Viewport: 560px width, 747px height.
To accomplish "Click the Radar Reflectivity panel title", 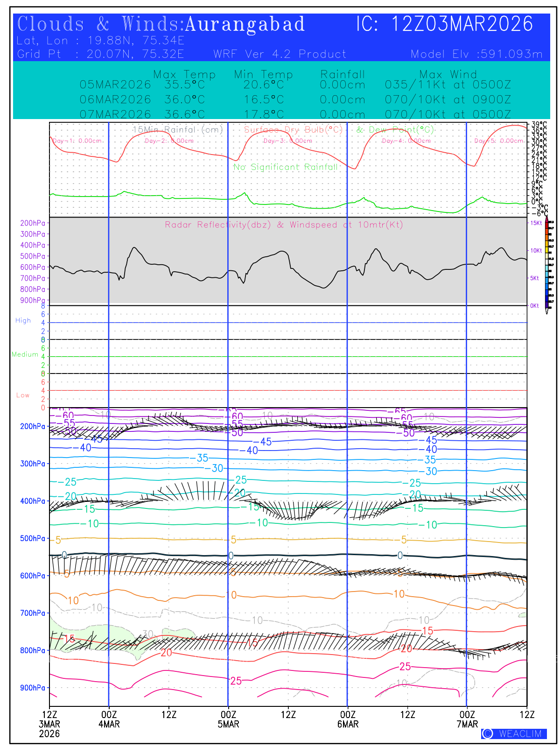I will click(x=284, y=225).
